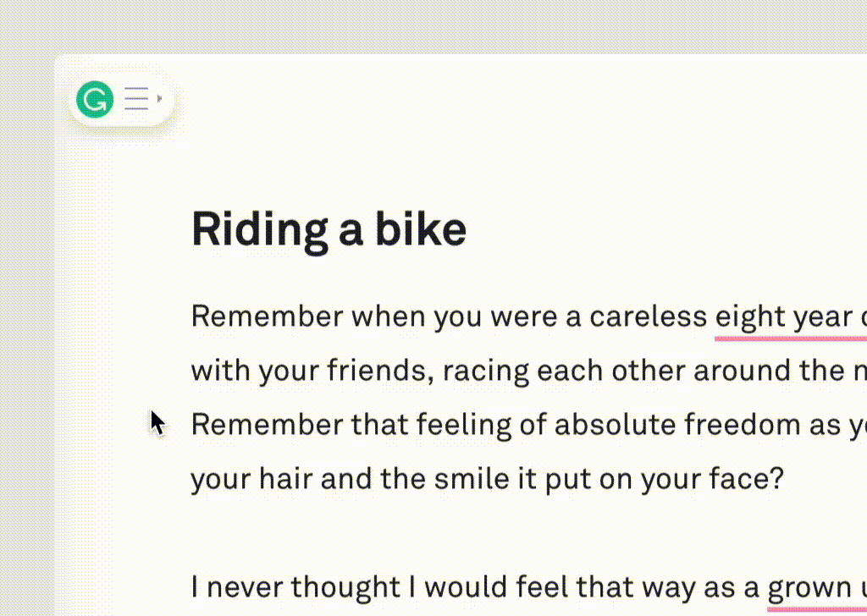The width and height of the screenshot is (867, 616).
Task: Open suggestion for underlined "eight year"
Action: coord(783,317)
